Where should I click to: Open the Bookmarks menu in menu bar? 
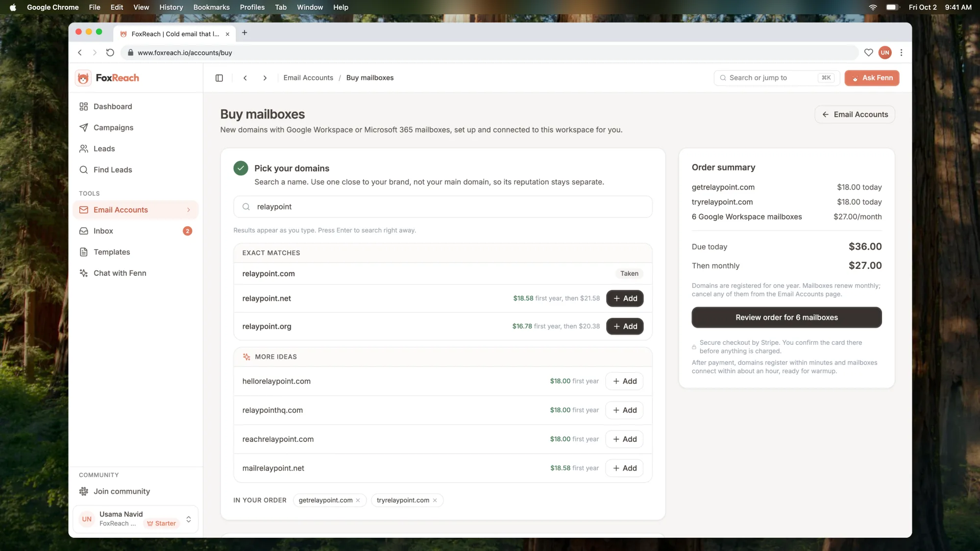(x=211, y=7)
